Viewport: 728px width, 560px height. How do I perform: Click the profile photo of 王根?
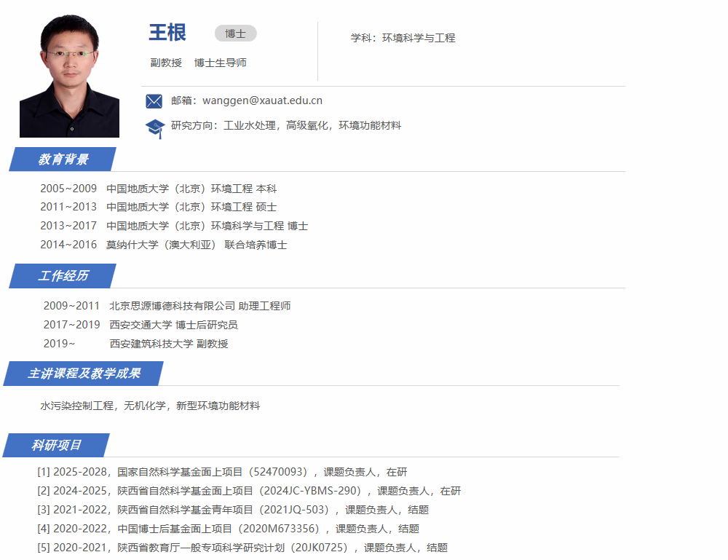69,76
